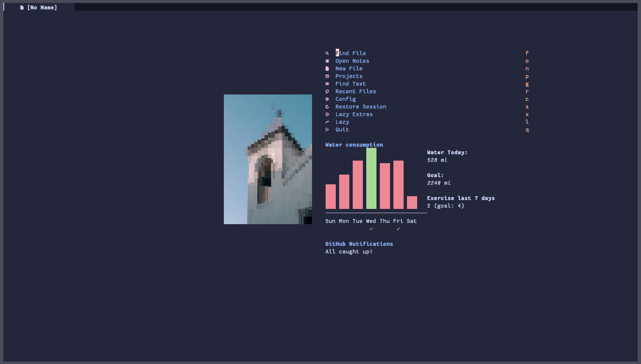Image resolution: width=641 pixels, height=364 pixels.
Task: Select the magnifying glass Find File icon
Action: 327,53
